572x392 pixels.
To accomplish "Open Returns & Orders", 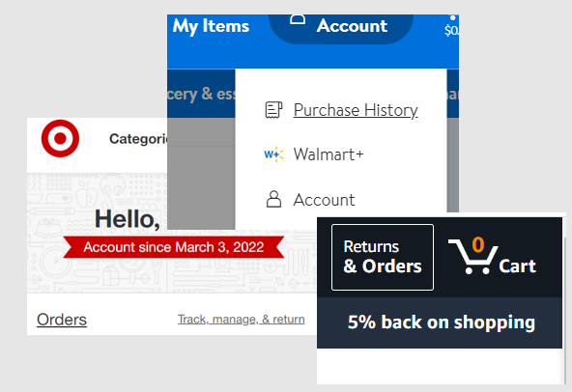I will click(x=383, y=257).
